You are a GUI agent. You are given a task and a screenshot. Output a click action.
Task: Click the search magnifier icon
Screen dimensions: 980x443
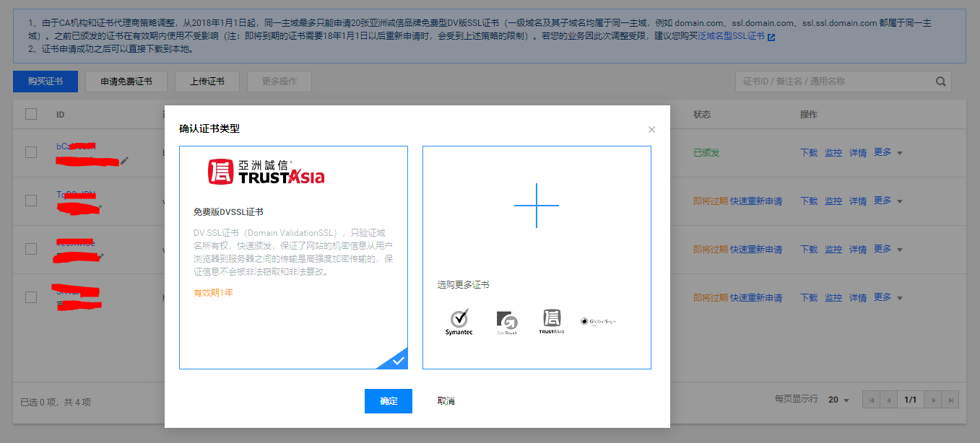tap(941, 82)
